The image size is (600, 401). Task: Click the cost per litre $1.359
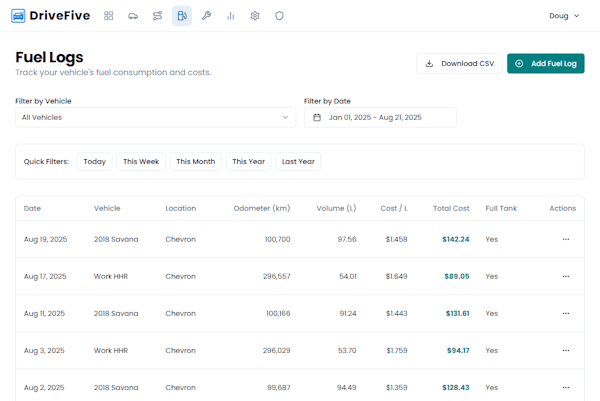[396, 388]
